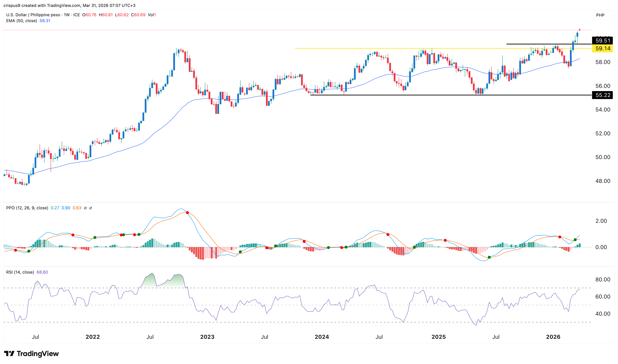Click the second ∅ symbol in the PPO legend
The image size is (618, 364).
coord(91,208)
